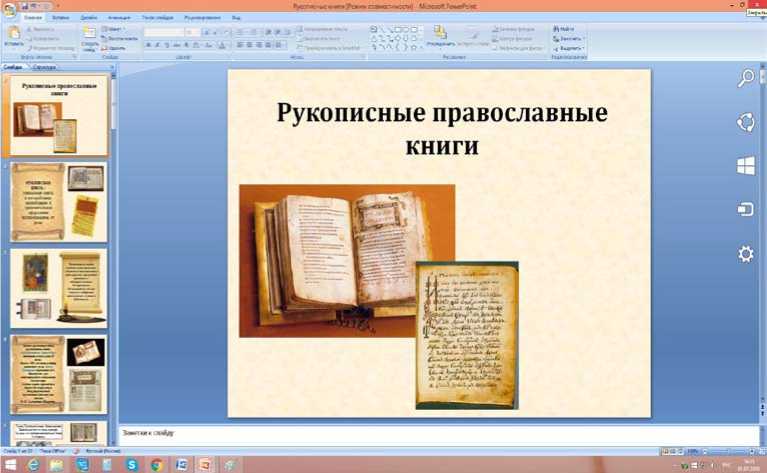Open Skype from the taskbar
767x473 pixels.
pyautogui.click(x=132, y=465)
